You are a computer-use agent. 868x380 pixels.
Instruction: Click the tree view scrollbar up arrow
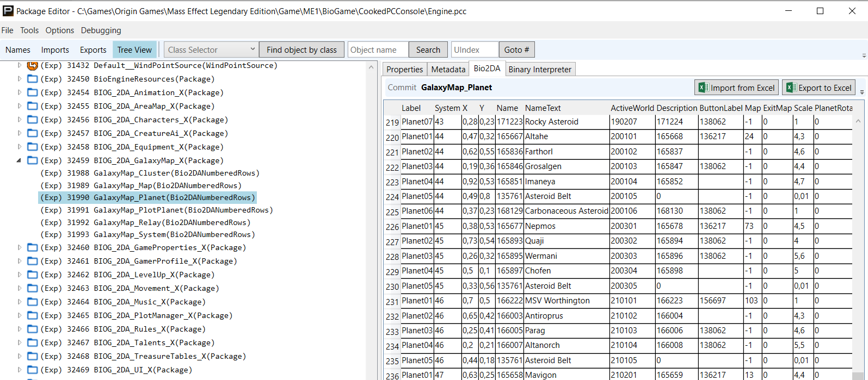371,67
